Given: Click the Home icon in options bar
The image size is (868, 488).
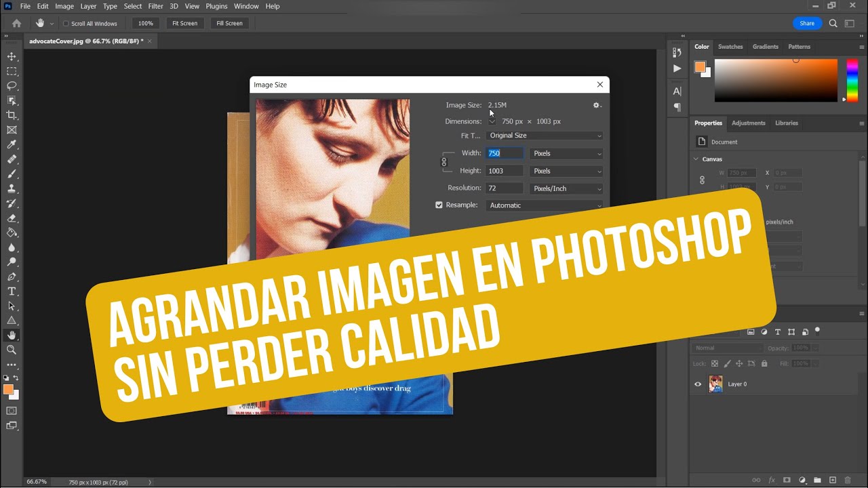Looking at the screenshot, I should [x=17, y=23].
